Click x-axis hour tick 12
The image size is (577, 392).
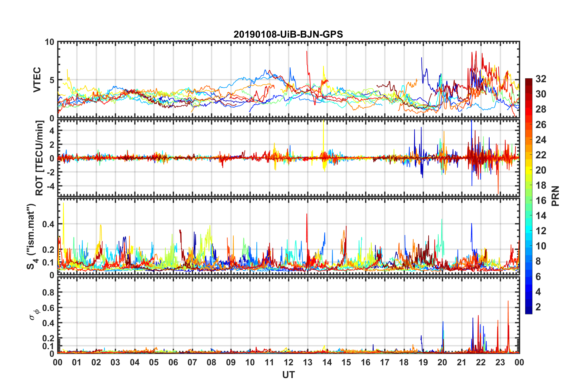(288, 362)
